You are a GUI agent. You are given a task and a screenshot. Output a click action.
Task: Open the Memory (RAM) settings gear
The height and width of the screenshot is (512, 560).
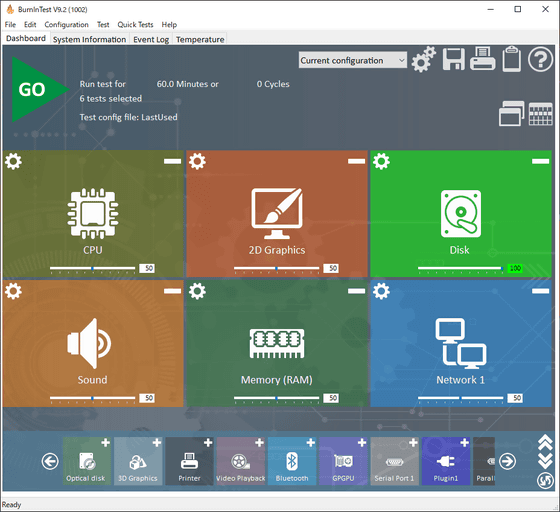198,291
